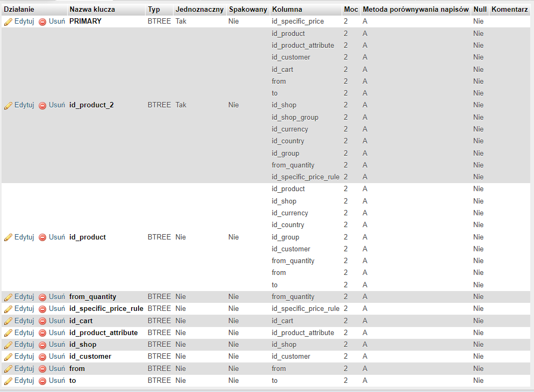Viewport: 534px width, 392px height.
Task: Click 'Tak' unique value for PRIMARY
Action: [181, 21]
